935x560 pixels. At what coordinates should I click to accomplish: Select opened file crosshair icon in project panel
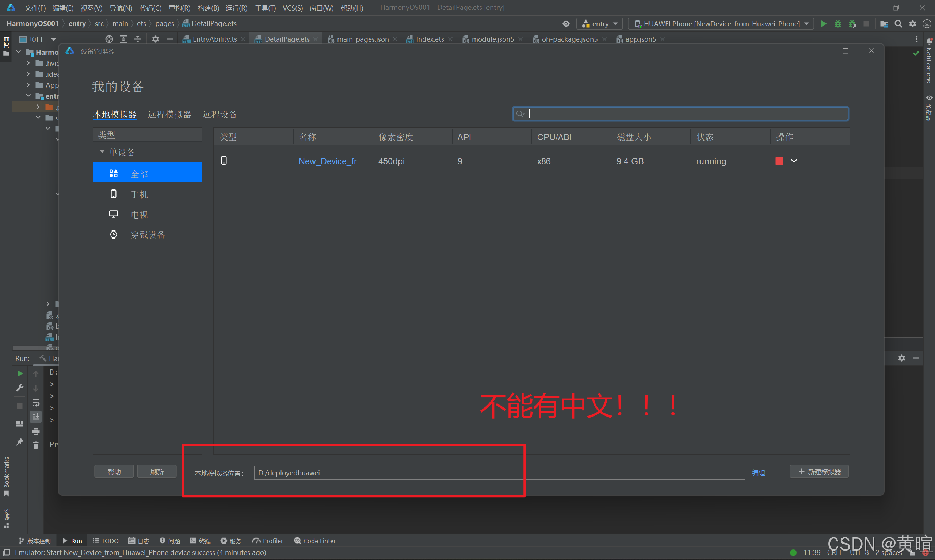coord(109,39)
